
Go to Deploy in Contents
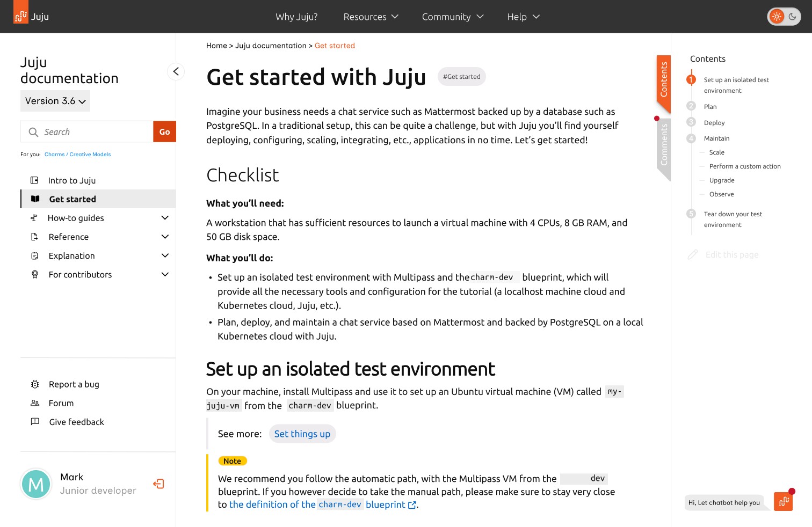coord(714,123)
